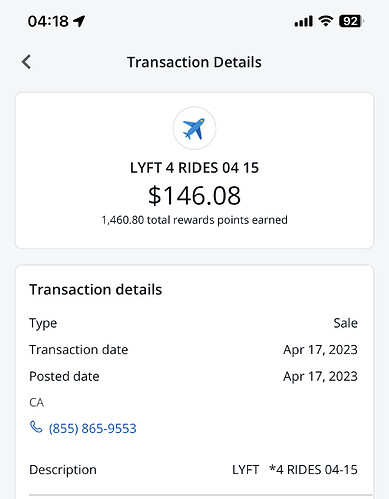Tap the CA location text
Image resolution: width=389 pixels, height=499 pixels.
(x=37, y=403)
